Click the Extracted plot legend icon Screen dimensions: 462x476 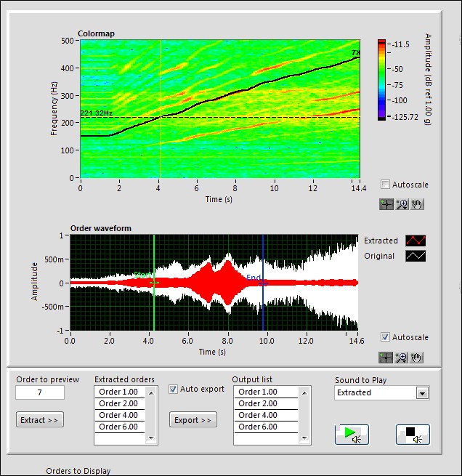point(416,241)
